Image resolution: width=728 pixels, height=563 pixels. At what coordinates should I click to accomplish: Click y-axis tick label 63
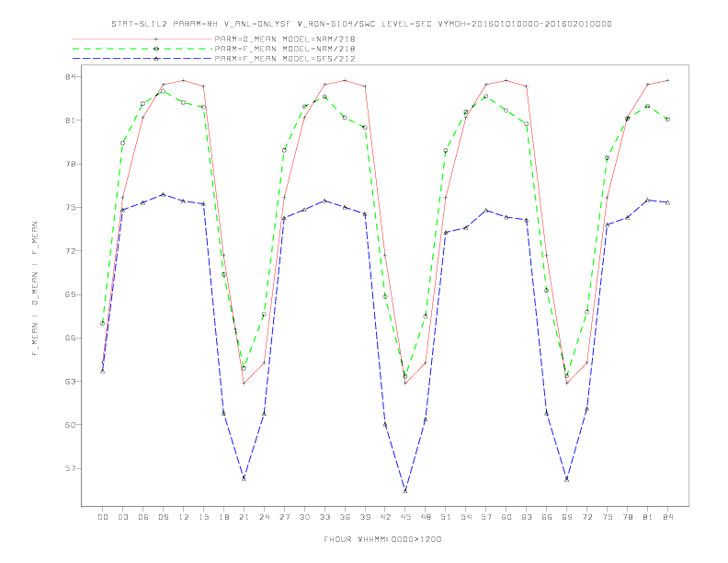tap(70, 382)
